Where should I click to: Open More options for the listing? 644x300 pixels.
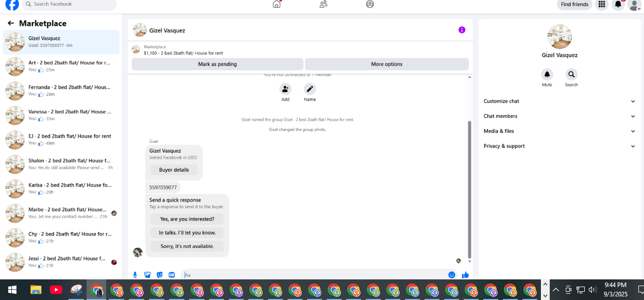click(x=387, y=64)
